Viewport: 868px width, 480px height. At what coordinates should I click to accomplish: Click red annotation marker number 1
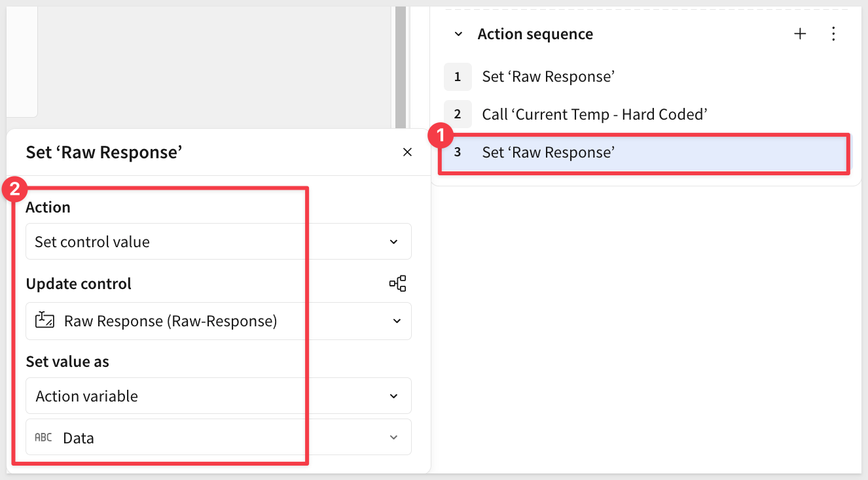pyautogui.click(x=440, y=136)
